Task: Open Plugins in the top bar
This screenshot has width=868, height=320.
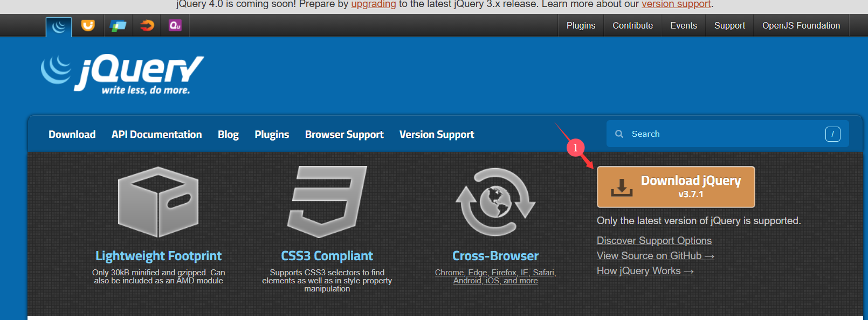Action: pyautogui.click(x=581, y=25)
